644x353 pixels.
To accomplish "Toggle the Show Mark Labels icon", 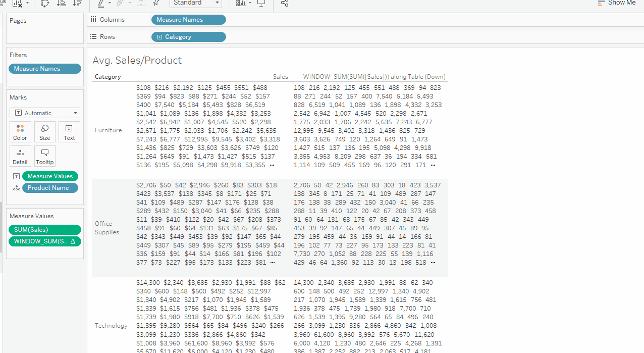I will click(141, 3).
